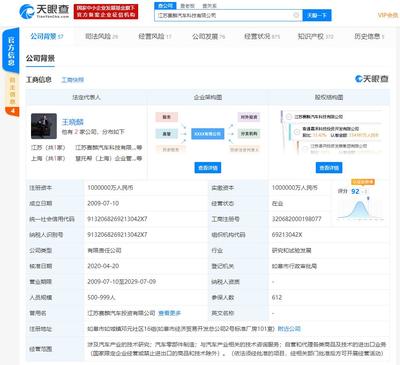This screenshot has width=400, height=365.
Task: Switch to the 司法风险 tab
Action: (x=101, y=36)
